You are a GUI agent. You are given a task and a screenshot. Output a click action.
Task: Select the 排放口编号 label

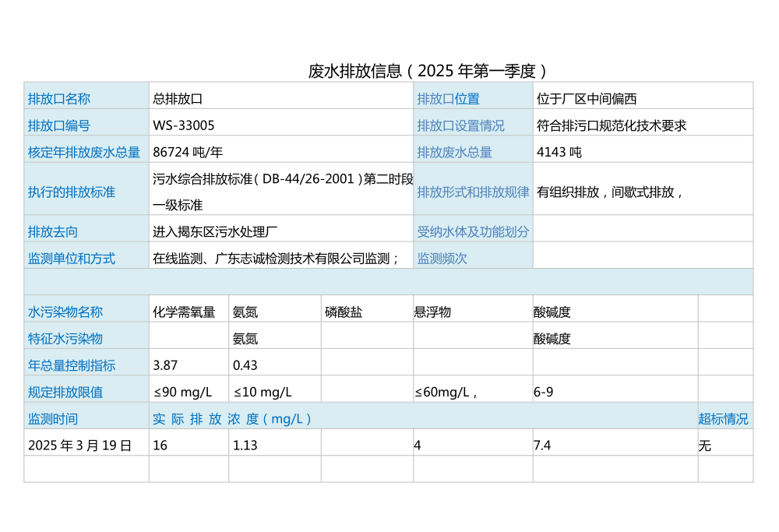(x=58, y=125)
